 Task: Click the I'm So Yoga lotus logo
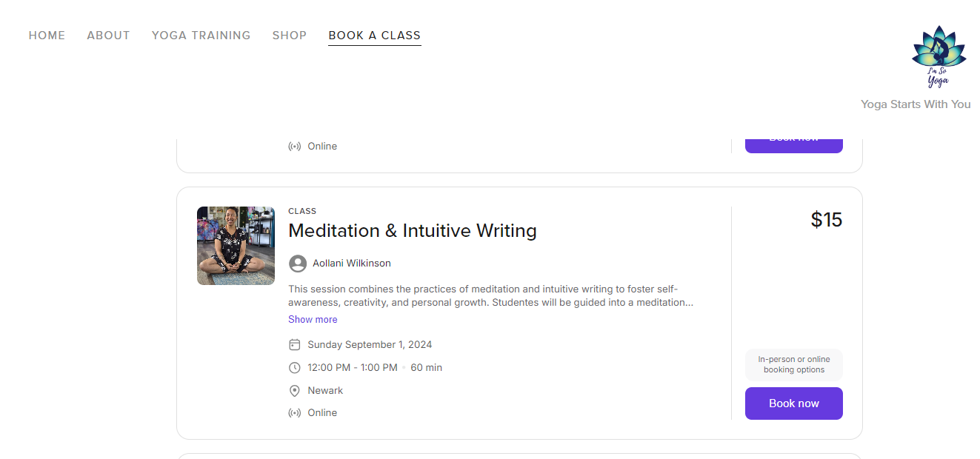point(939,58)
